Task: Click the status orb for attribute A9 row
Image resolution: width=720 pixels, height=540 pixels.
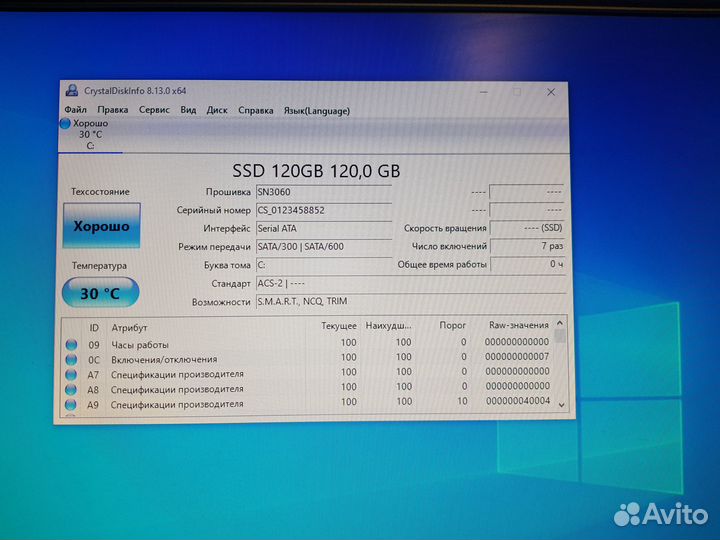Action: (x=70, y=405)
